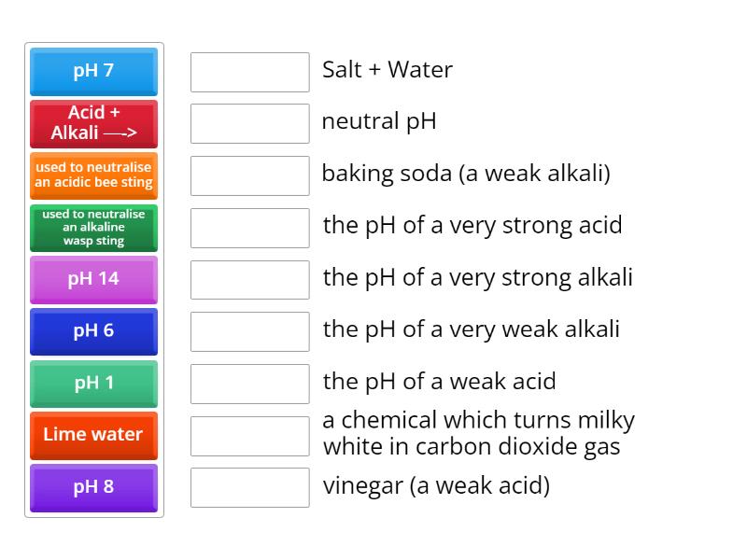
Task: Select the pH 8 tile
Action: pyautogui.click(x=93, y=488)
